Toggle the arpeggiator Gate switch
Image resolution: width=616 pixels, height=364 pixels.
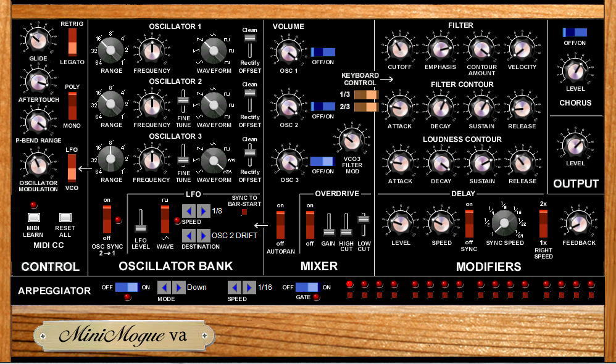307,287
